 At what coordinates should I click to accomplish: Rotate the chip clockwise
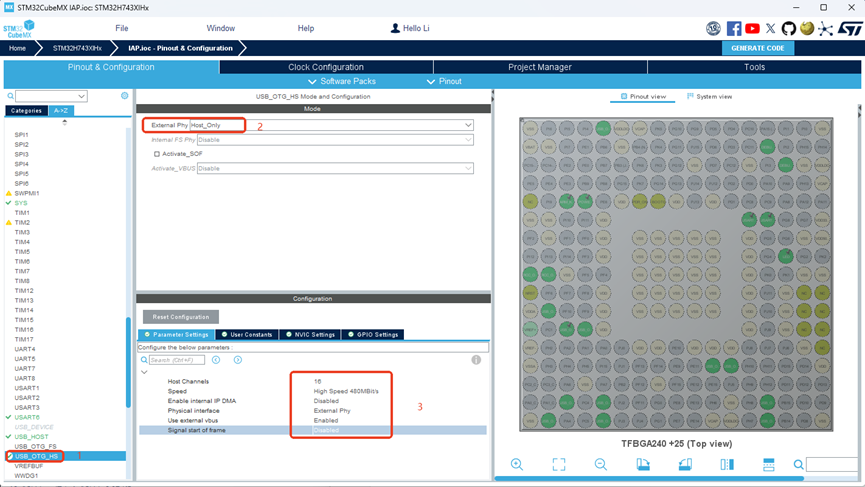pos(643,464)
